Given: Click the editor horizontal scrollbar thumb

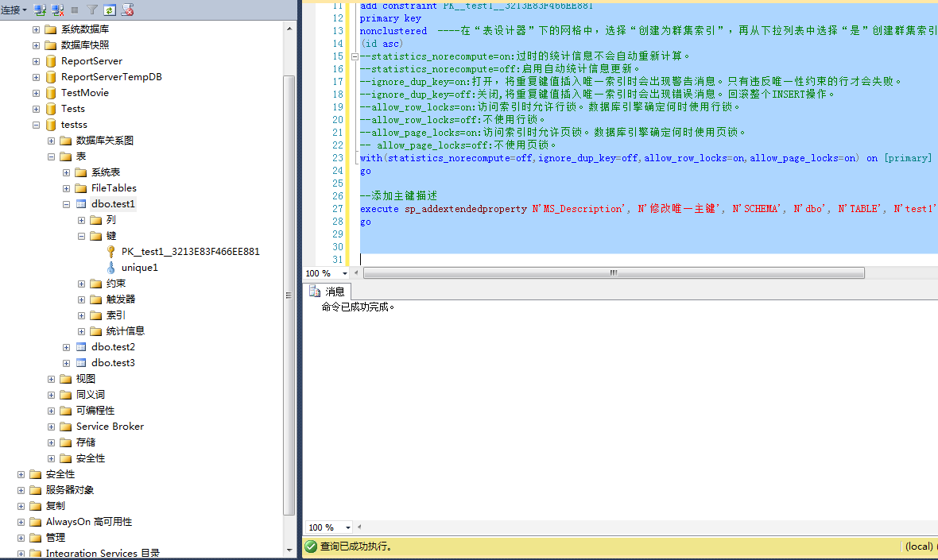Looking at the screenshot, I should tap(614, 273).
